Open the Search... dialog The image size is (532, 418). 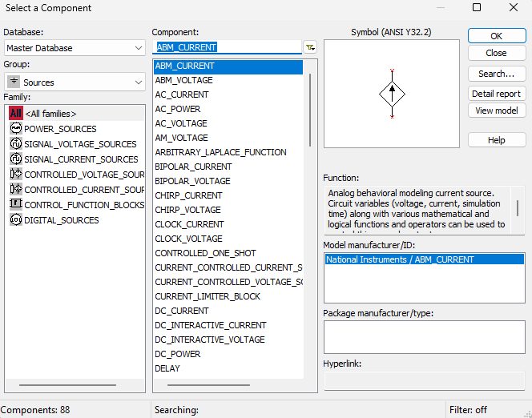tap(497, 74)
